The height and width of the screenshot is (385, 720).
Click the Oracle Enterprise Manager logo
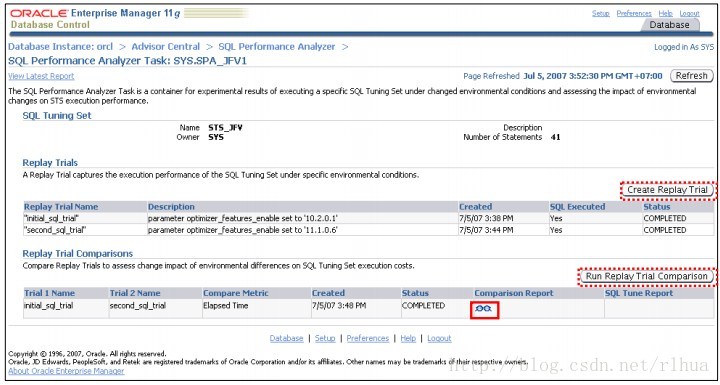(x=95, y=18)
